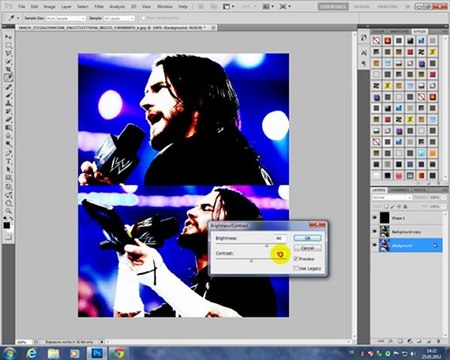Click the add layer mask icon
Image resolution: width=450 pixels, height=360 pixels.
tap(400, 341)
